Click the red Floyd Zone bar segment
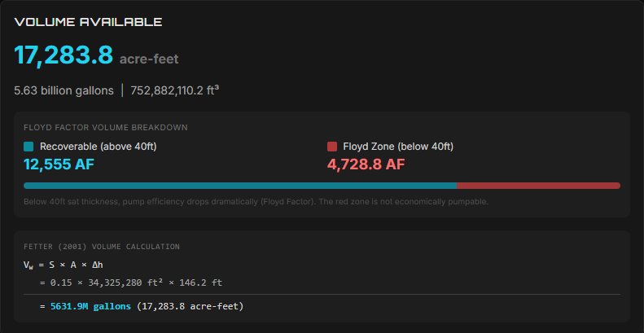Screen dimensions: 644x333 coord(538,186)
